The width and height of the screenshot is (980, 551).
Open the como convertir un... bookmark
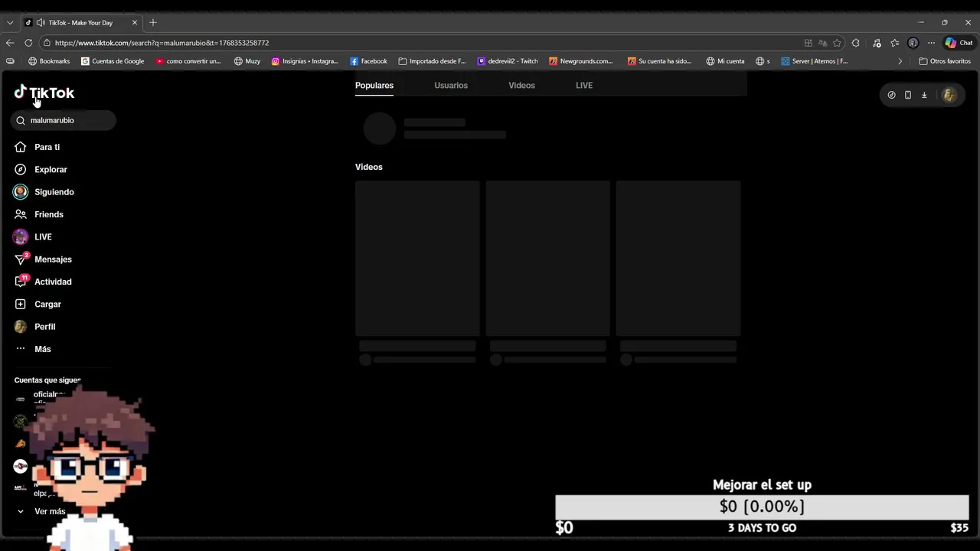click(x=188, y=61)
